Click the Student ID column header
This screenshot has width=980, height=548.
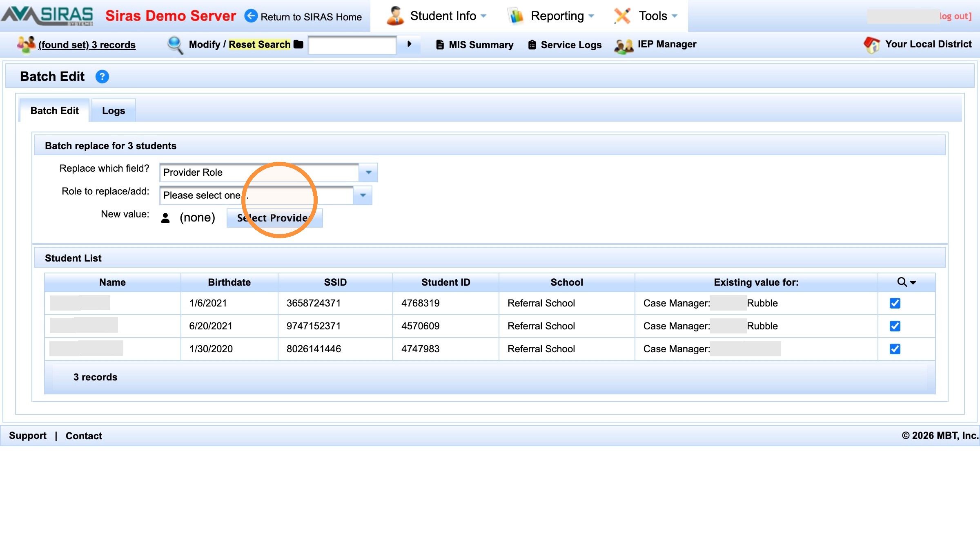[445, 282]
